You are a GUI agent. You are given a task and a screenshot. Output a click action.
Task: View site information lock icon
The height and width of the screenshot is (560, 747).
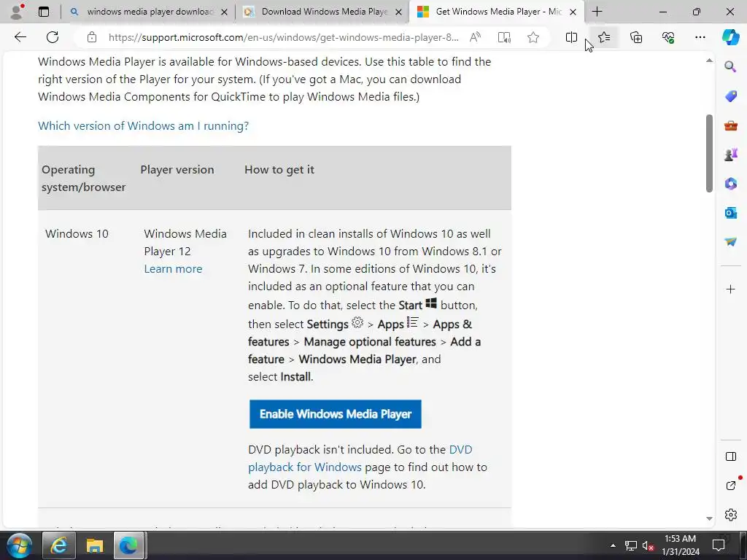(x=92, y=37)
